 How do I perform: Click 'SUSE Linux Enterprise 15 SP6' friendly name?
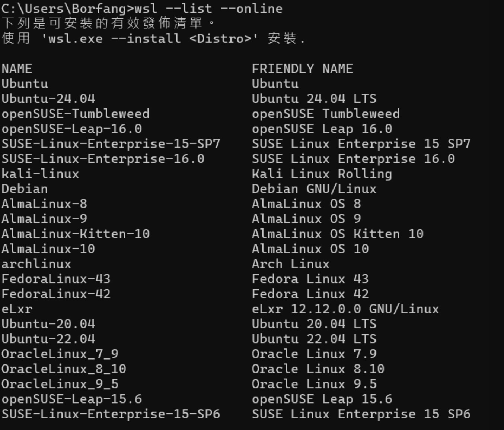click(361, 414)
